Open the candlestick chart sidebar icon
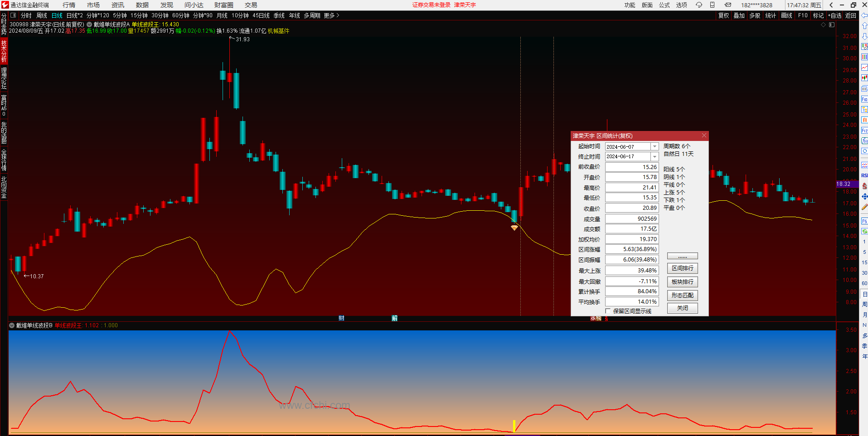Screen dimensions: 868x436 [x=864, y=78]
